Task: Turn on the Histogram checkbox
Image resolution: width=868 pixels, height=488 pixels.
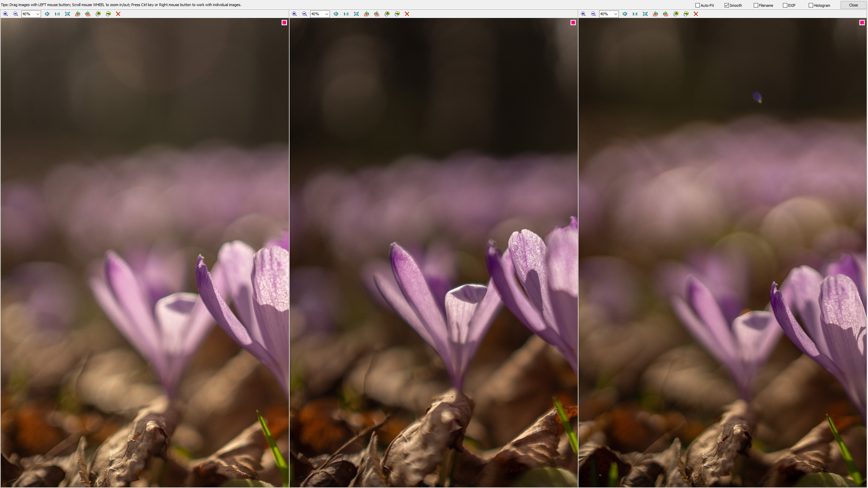Action: coord(811,5)
